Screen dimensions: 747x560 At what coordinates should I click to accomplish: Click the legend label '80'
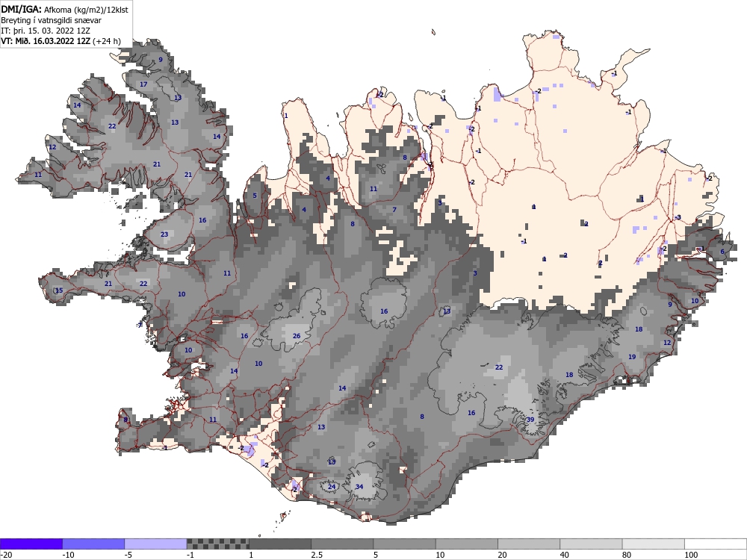[x=627, y=556]
